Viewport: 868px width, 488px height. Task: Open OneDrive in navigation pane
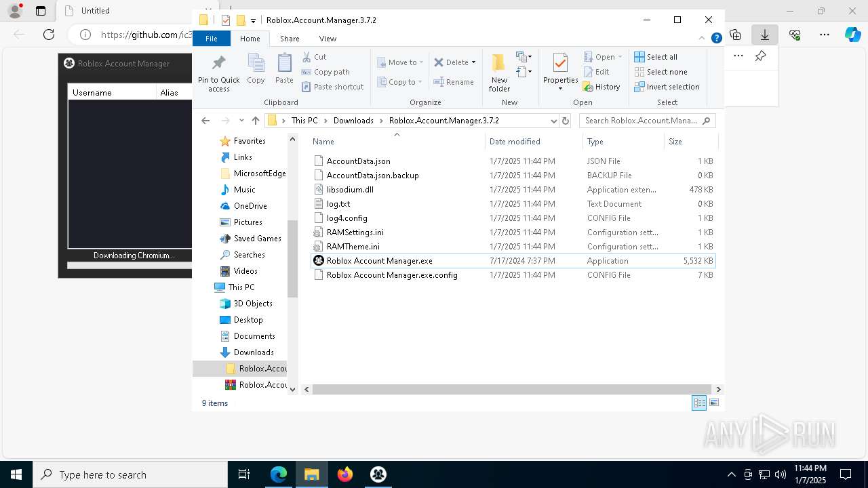click(x=250, y=206)
